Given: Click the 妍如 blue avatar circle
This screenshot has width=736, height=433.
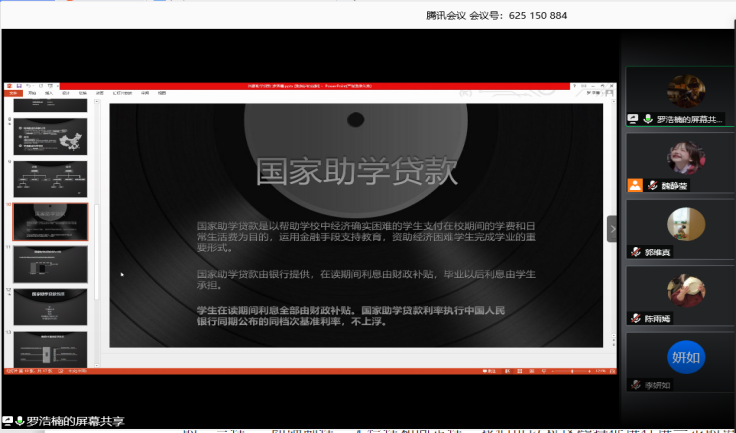Looking at the screenshot, I should coord(685,358).
